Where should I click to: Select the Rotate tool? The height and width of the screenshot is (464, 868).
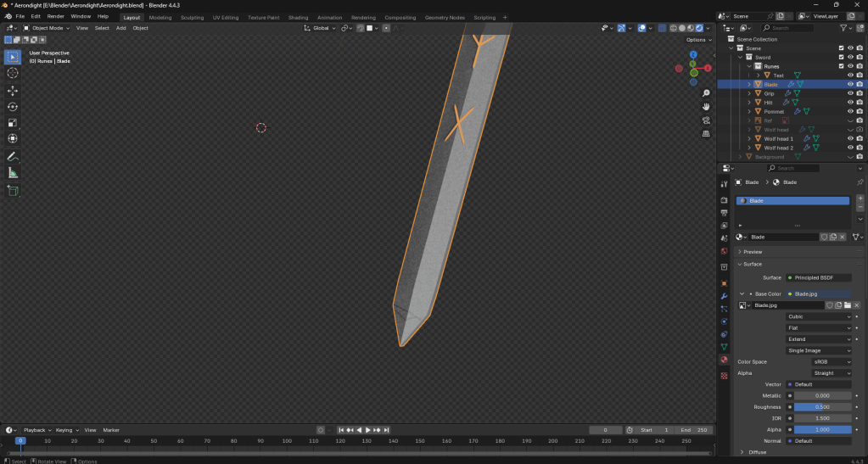tap(13, 106)
